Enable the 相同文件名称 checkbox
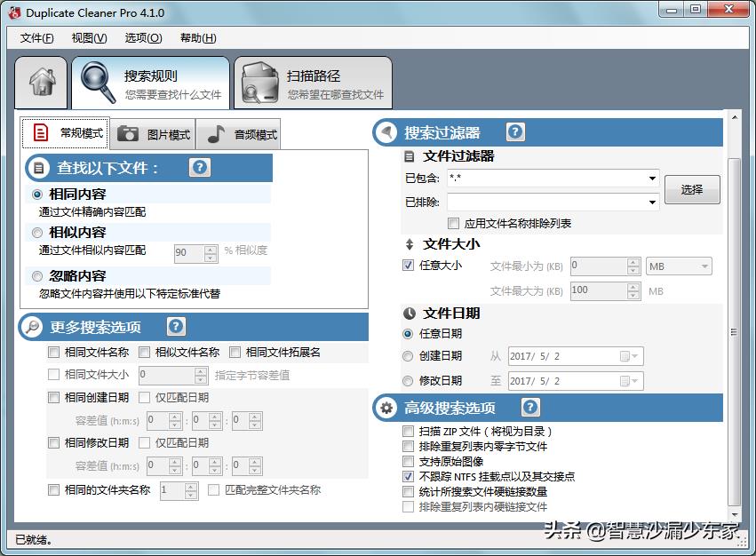The height and width of the screenshot is (556, 756). click(53, 353)
